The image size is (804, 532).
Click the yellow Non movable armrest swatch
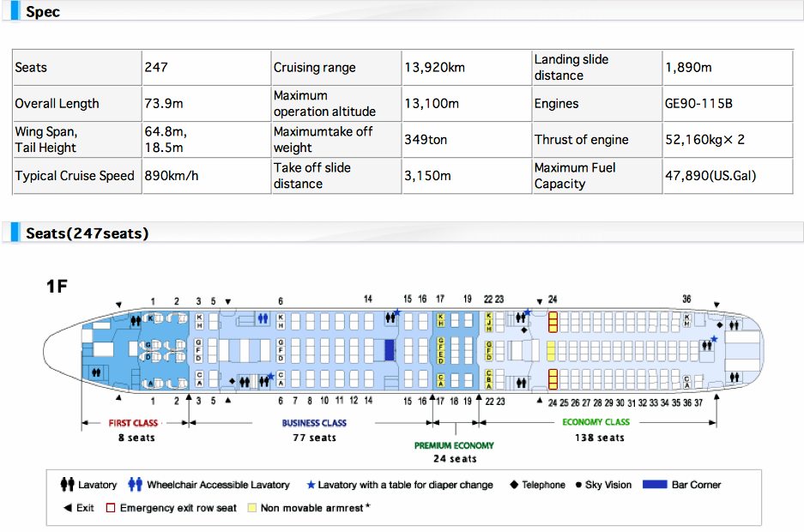(251, 508)
